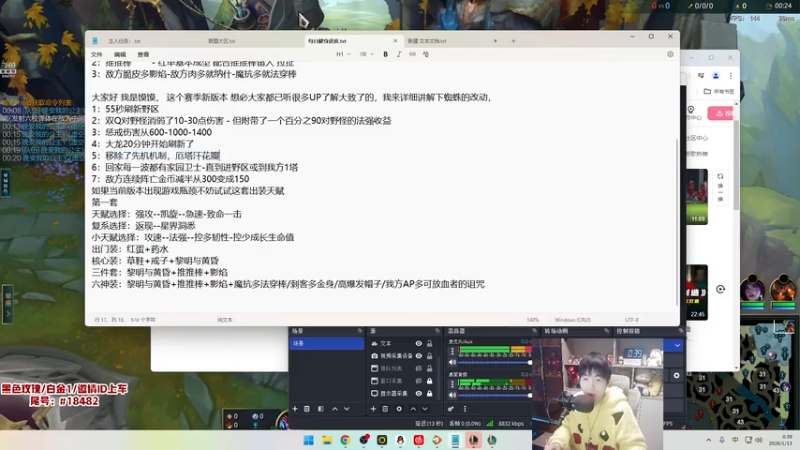Unlock the 显示器采集 source
Viewport: 800px width, 450px height.
click(430, 393)
